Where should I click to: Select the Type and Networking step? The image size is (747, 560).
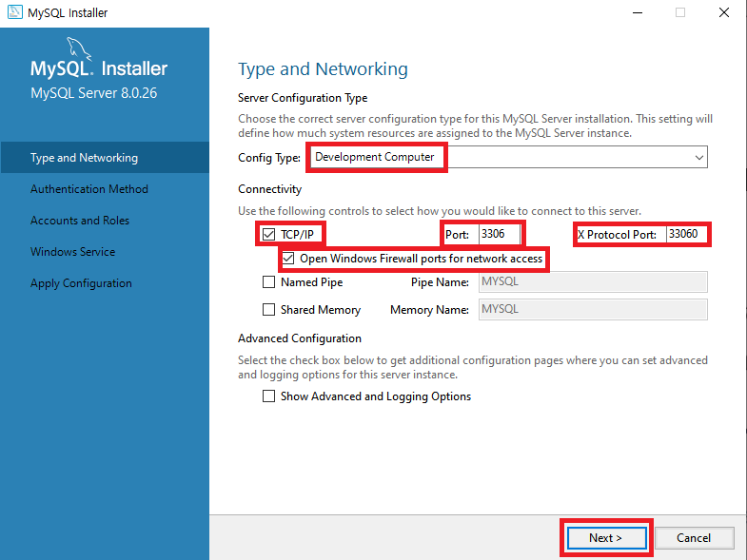pyautogui.click(x=105, y=158)
